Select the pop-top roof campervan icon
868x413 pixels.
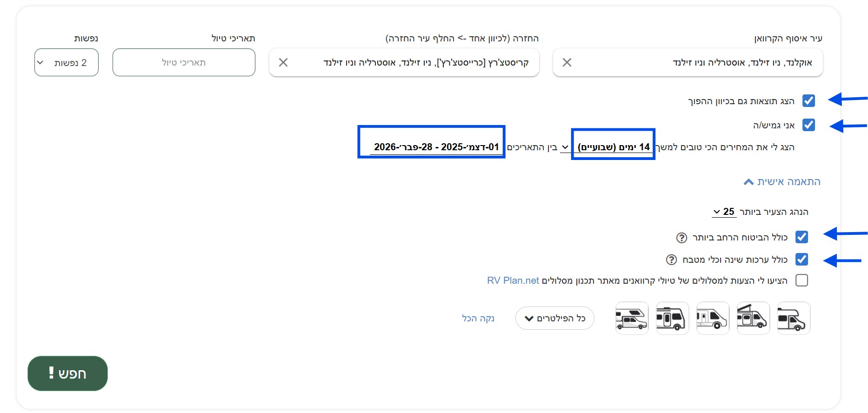(x=753, y=318)
